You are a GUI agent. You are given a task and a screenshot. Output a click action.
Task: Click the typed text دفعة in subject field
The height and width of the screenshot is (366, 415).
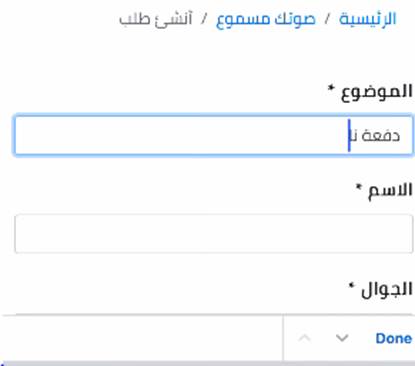tap(381, 135)
